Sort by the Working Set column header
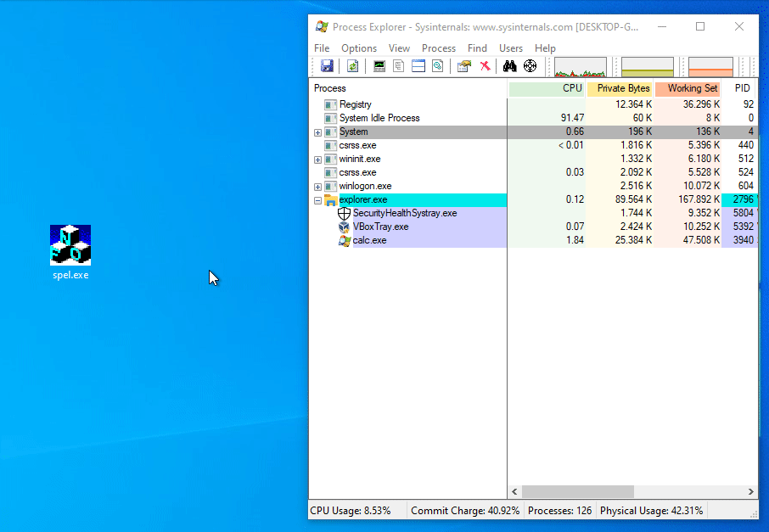The height and width of the screenshot is (532, 769). (x=688, y=88)
